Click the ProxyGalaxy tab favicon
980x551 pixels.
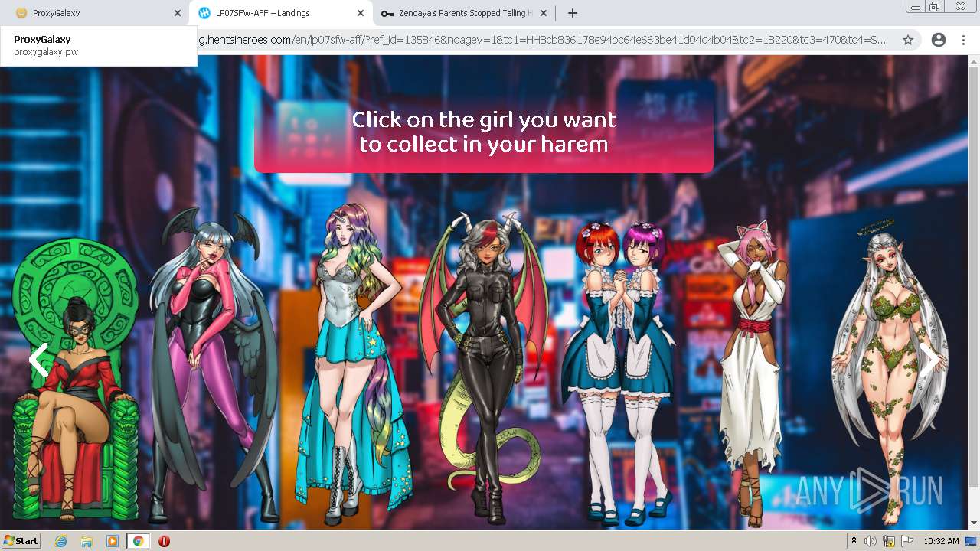coord(21,13)
